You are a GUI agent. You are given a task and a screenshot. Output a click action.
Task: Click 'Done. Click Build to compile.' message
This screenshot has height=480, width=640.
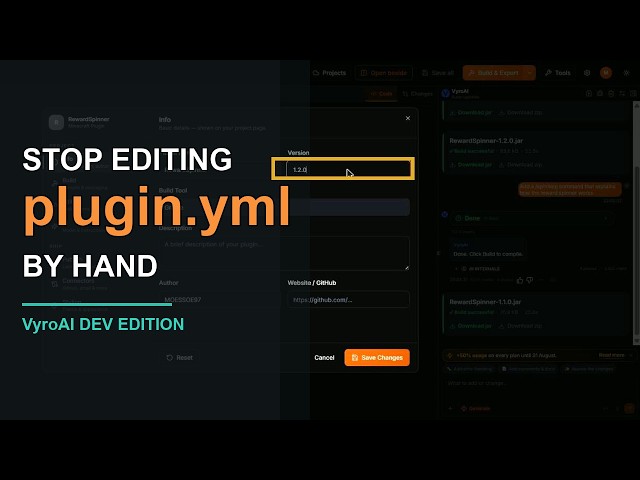[x=488, y=254]
